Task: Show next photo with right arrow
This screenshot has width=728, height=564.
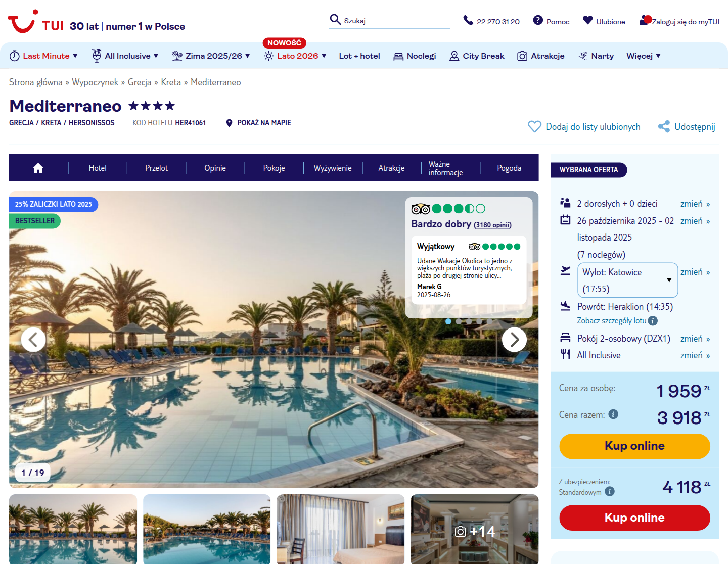Action: 514,340
